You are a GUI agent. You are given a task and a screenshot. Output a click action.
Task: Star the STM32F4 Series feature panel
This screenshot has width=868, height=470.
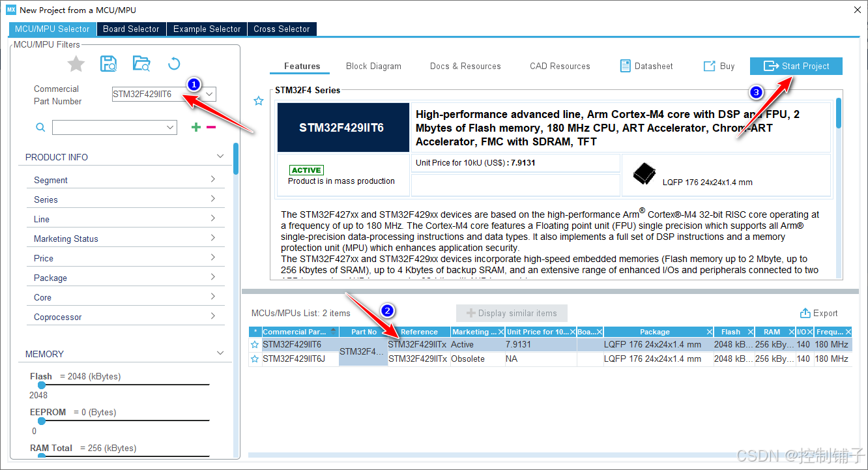tap(259, 101)
